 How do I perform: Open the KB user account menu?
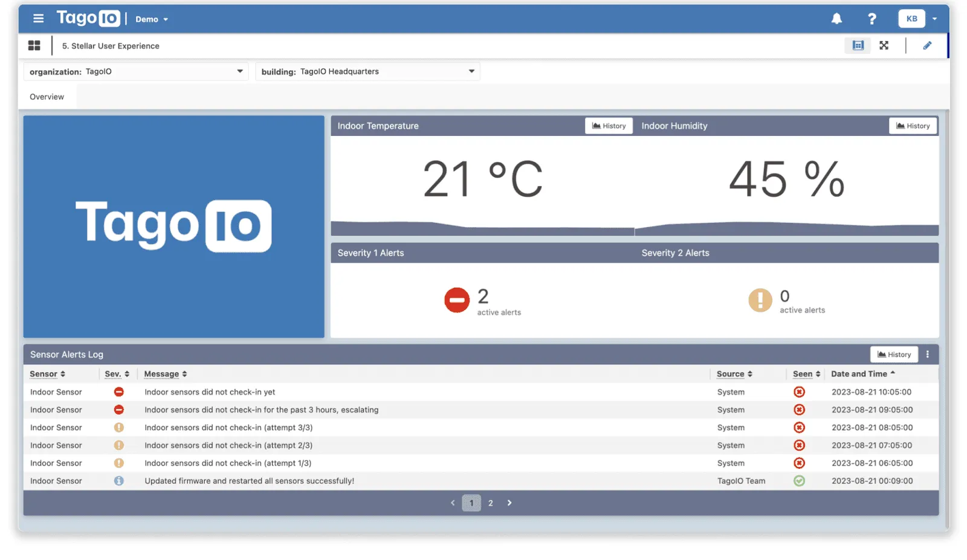[x=912, y=19]
